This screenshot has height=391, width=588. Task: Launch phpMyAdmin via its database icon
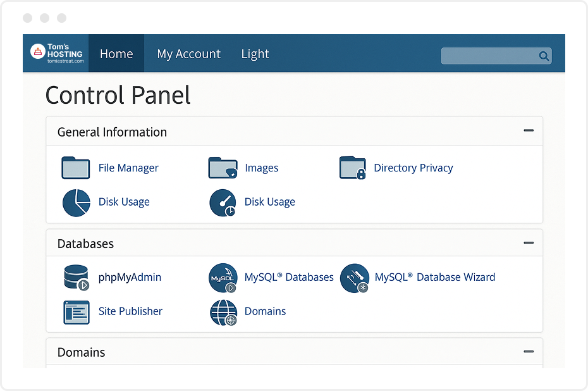76,278
